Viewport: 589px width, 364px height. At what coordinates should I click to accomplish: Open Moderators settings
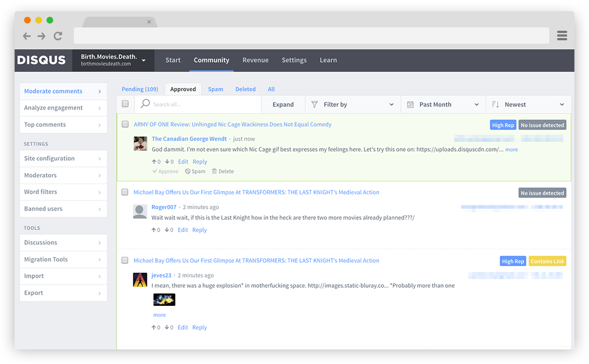coord(63,175)
